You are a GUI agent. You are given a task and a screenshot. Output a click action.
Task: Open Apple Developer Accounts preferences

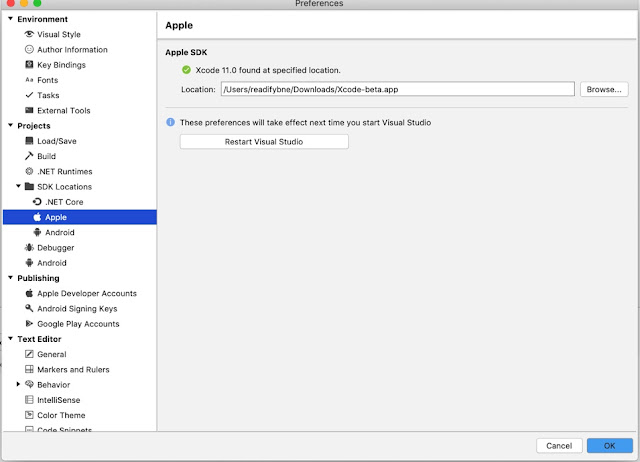pyautogui.click(x=87, y=293)
